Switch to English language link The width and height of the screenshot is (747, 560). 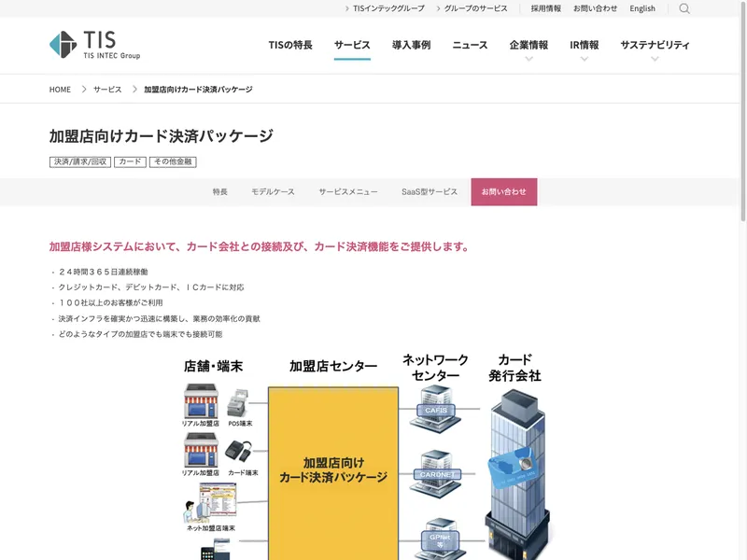coord(642,8)
